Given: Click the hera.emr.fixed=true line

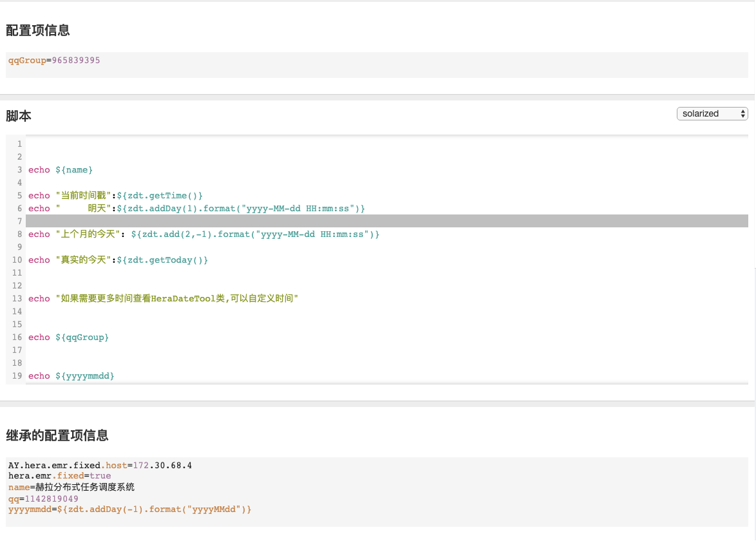Looking at the screenshot, I should tap(59, 476).
